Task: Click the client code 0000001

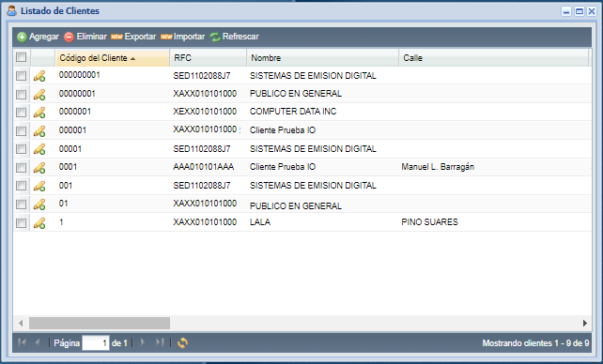Action: pos(75,112)
